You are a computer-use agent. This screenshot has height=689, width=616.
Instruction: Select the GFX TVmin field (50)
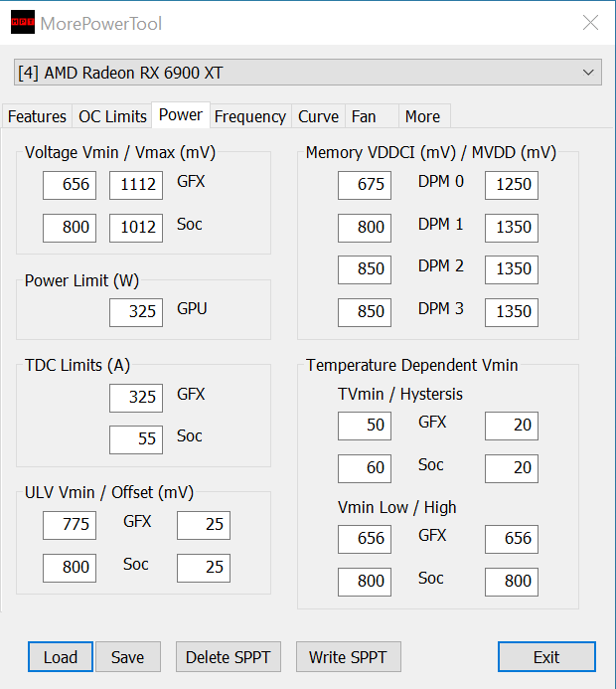tap(365, 426)
